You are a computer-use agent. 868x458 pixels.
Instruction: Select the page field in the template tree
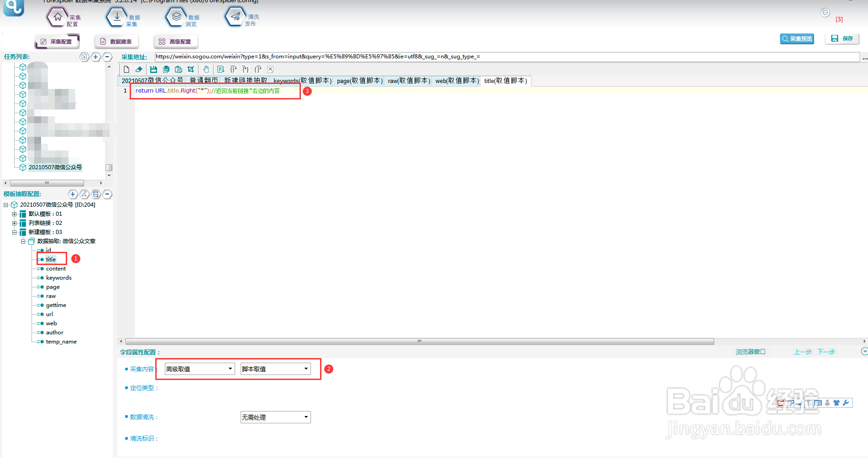[x=53, y=287]
